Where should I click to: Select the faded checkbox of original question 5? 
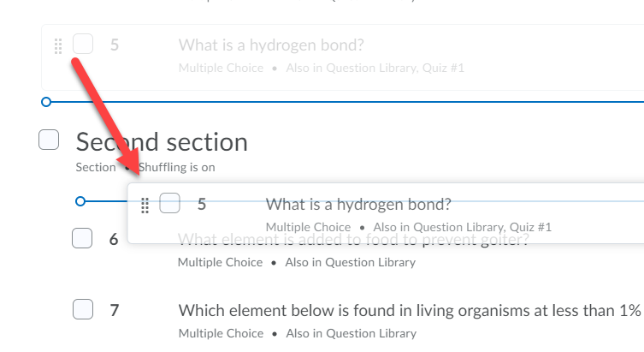[83, 44]
